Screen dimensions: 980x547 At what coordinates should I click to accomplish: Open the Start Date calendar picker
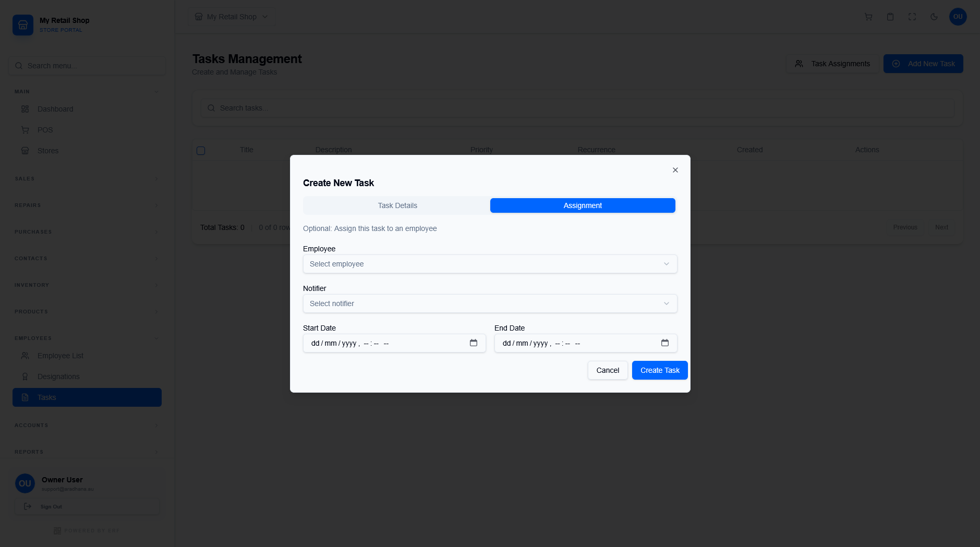(474, 343)
